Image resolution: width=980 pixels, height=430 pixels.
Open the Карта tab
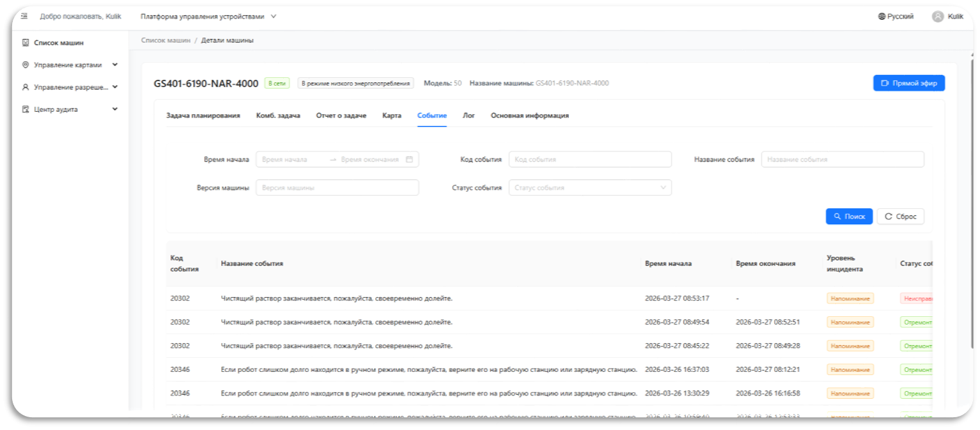pyautogui.click(x=392, y=116)
